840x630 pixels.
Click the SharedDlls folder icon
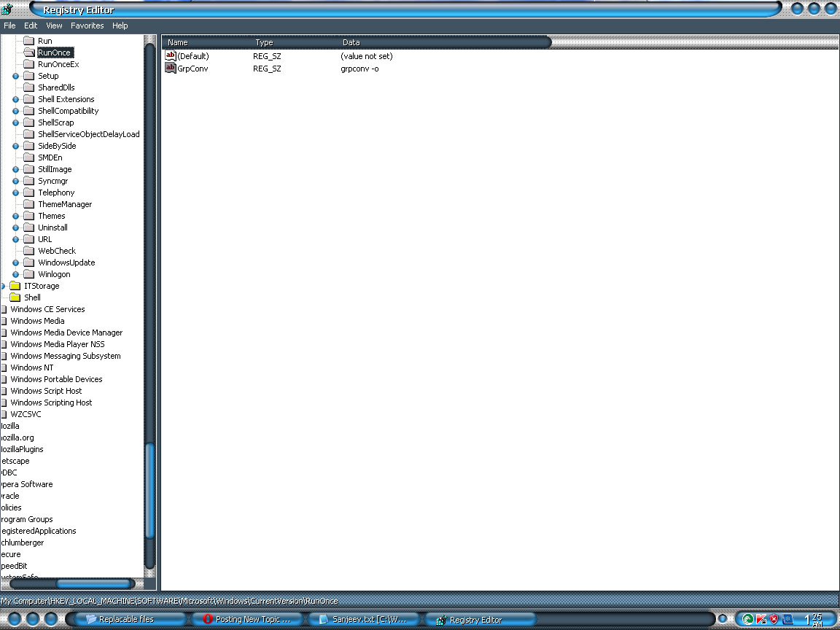[29, 87]
